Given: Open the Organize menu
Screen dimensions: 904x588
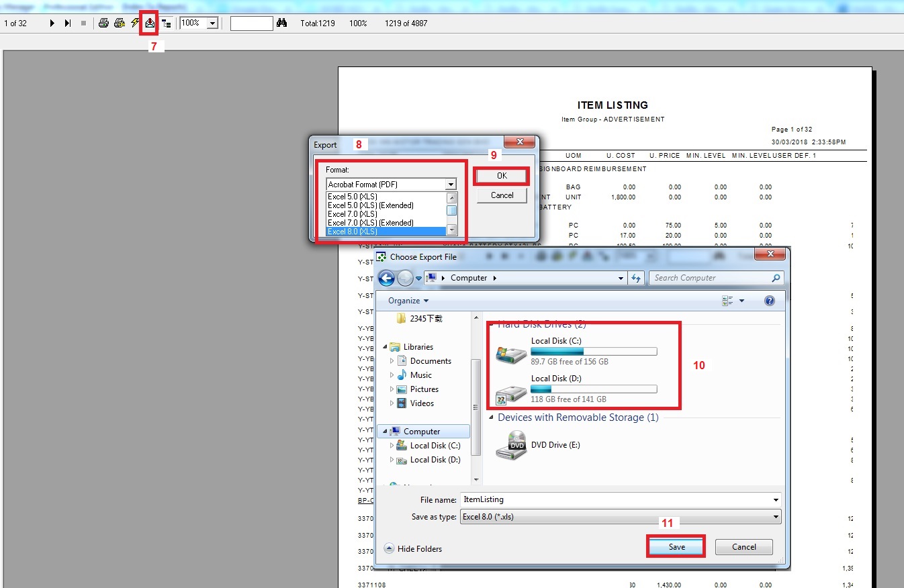Looking at the screenshot, I should point(408,301).
